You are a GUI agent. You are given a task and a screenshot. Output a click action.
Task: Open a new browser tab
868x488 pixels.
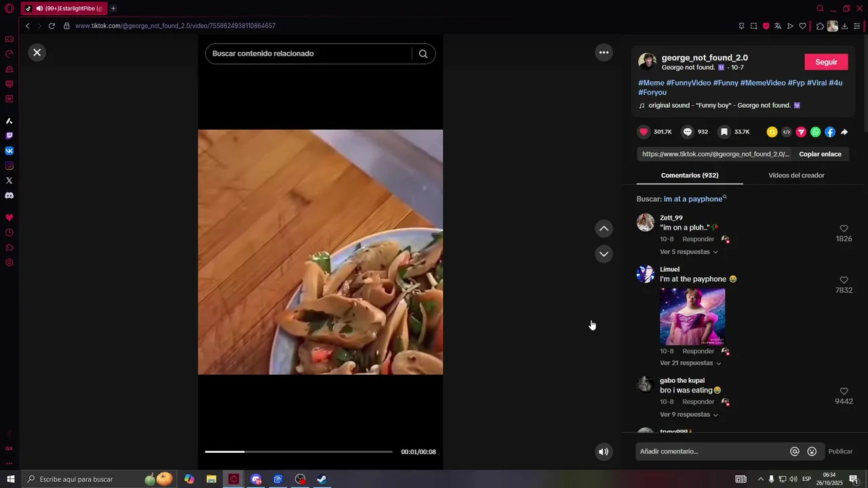point(113,8)
